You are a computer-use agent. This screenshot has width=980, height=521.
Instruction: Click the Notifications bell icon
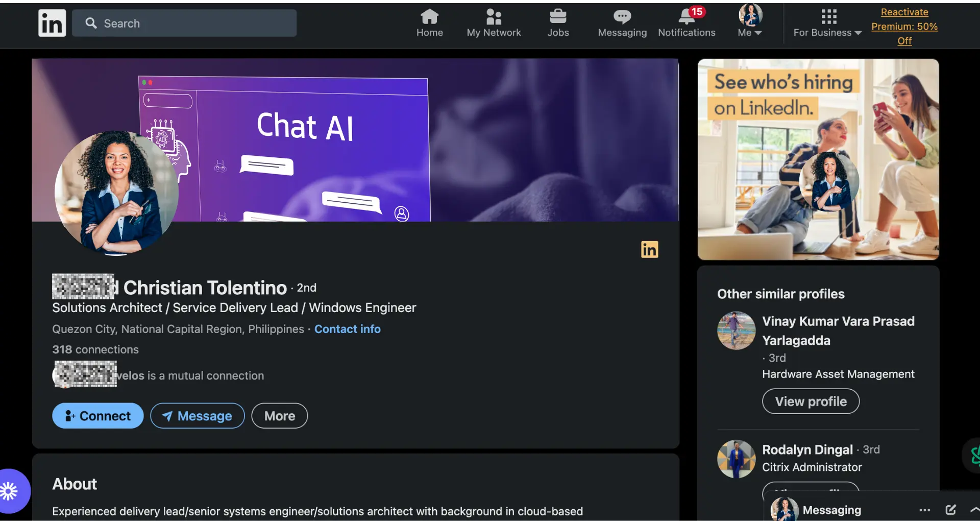(x=687, y=17)
